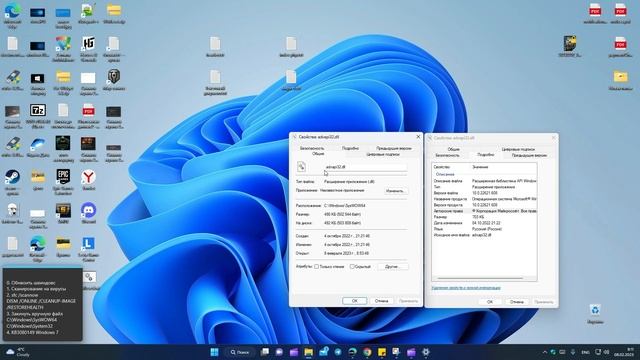Select the "Описание файла" row in details list
The width and height of the screenshot is (640, 360).
(484, 180)
